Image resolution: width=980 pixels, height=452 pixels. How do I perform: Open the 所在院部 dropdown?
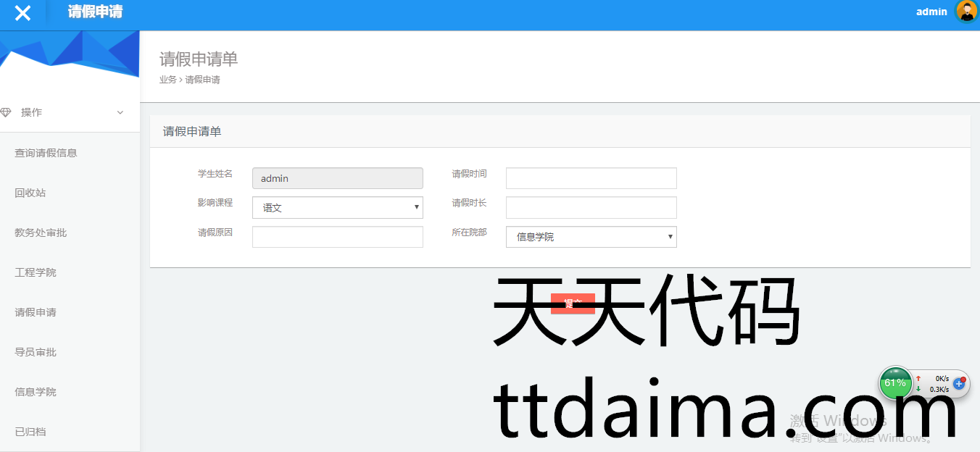tap(591, 237)
